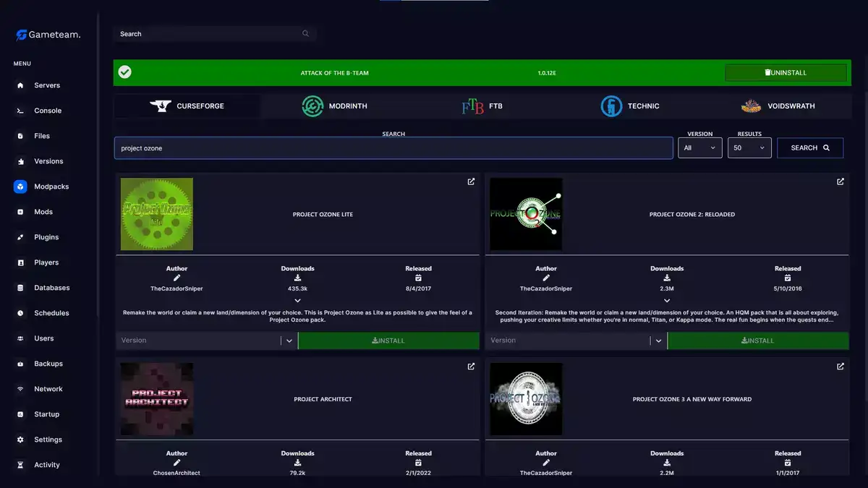Focus the top Search box
This screenshot has height=488, width=868.
coord(215,34)
